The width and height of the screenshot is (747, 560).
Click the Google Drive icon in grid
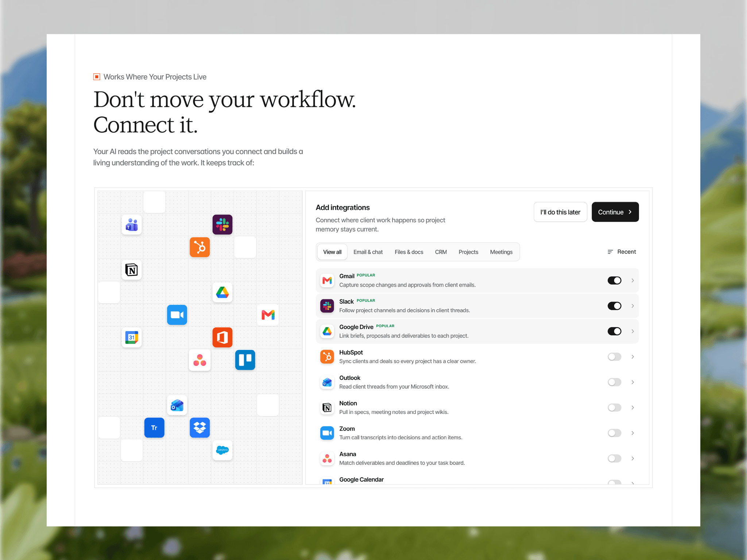click(222, 292)
